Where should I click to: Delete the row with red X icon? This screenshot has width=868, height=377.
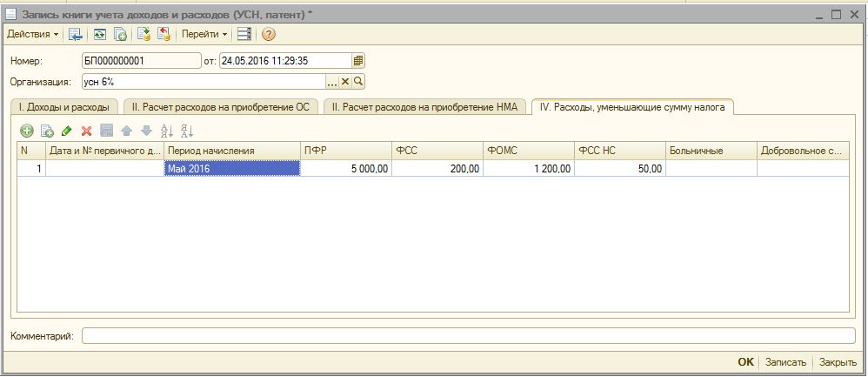[x=86, y=131]
